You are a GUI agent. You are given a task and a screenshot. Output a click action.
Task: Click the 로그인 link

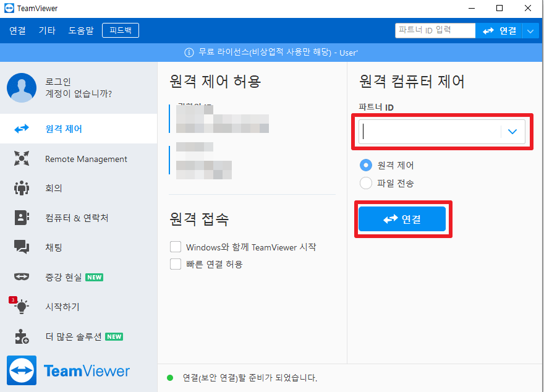pyautogui.click(x=58, y=82)
